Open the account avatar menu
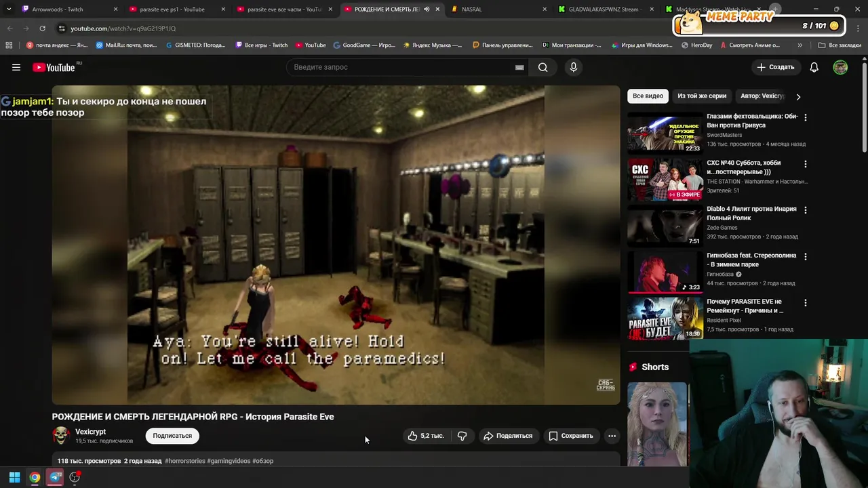The width and height of the screenshot is (868, 488). [840, 67]
